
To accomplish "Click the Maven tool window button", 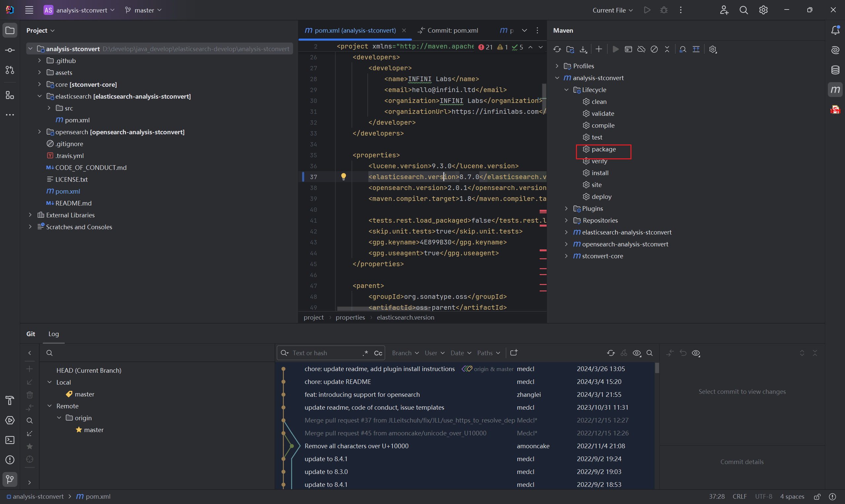I will tap(835, 90).
